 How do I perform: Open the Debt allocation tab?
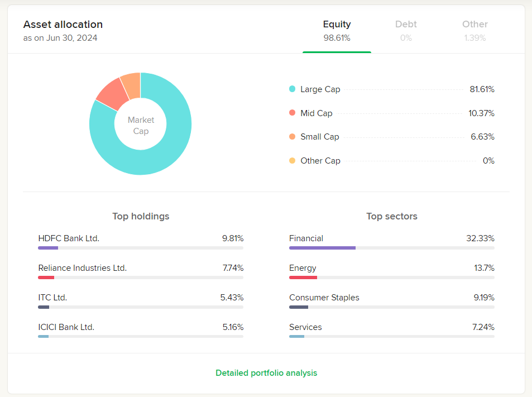click(x=406, y=31)
